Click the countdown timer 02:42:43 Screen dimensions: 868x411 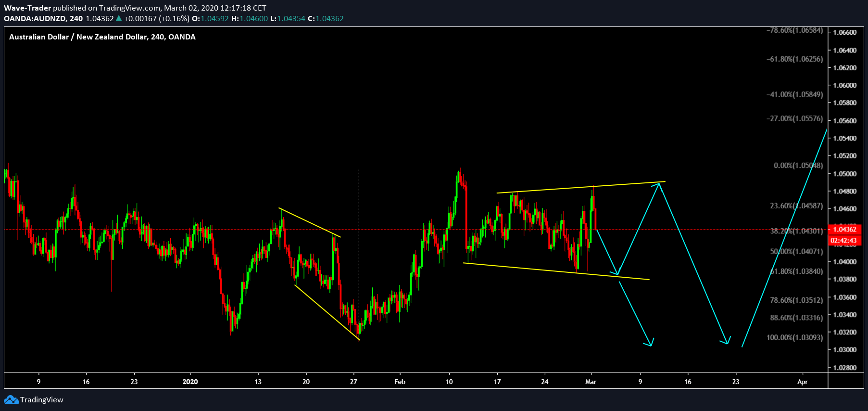click(x=845, y=240)
